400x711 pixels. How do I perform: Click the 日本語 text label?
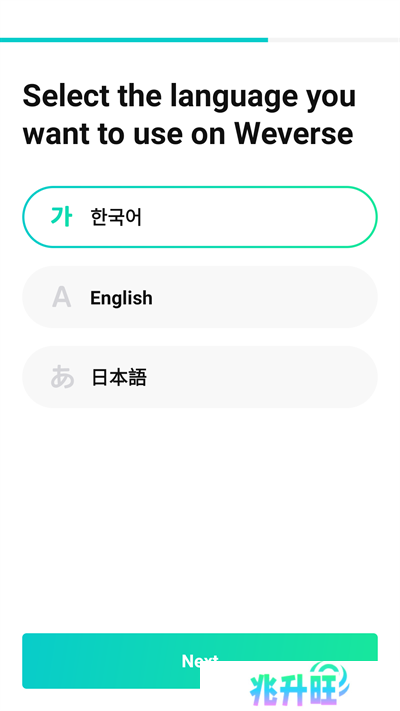click(x=119, y=377)
